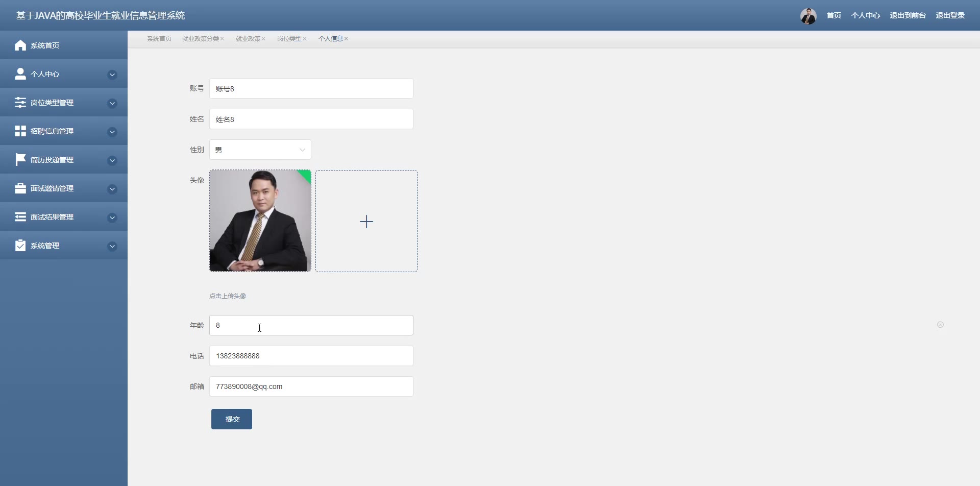980x486 pixels.
Task: Click the 账号 input field
Action: pyautogui.click(x=311, y=88)
